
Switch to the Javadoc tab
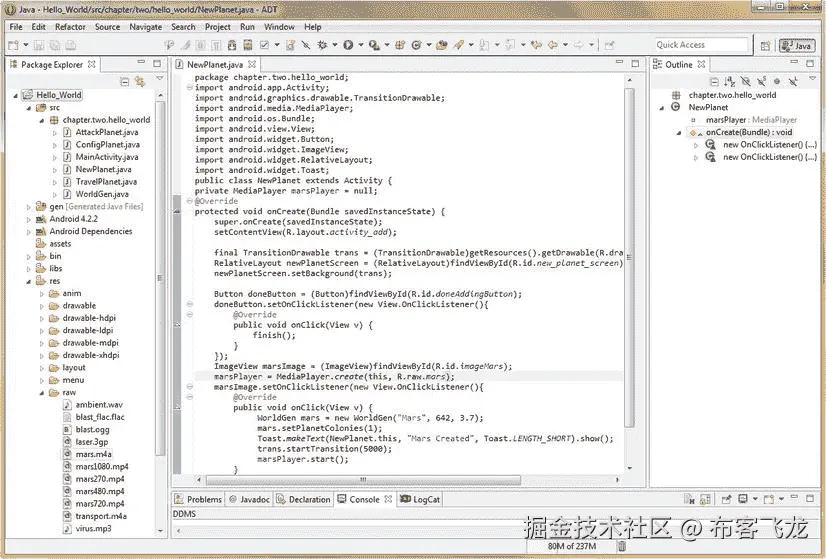(x=249, y=499)
